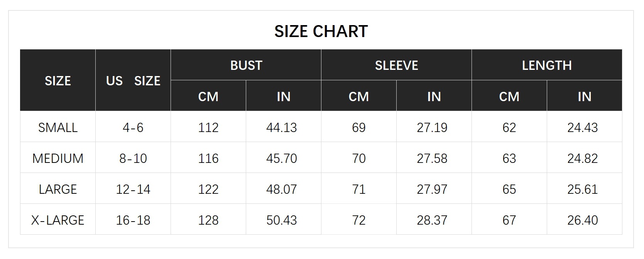Select the LENGTH header cell

(x=547, y=65)
